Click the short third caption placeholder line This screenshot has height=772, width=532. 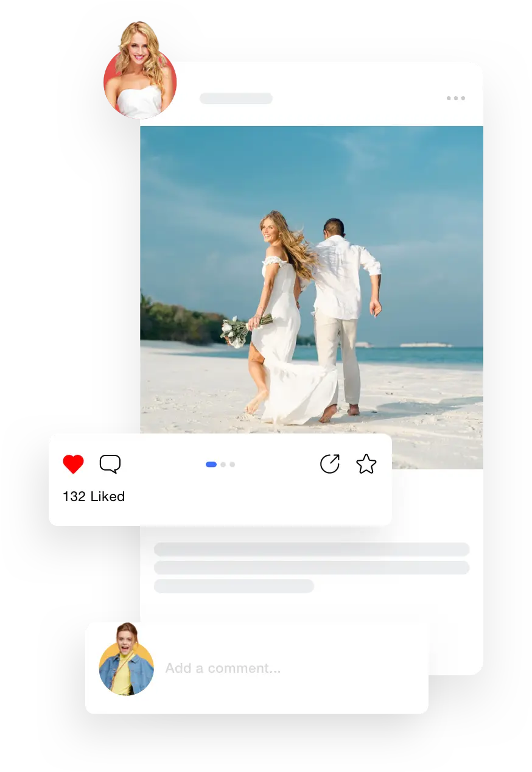234,586
